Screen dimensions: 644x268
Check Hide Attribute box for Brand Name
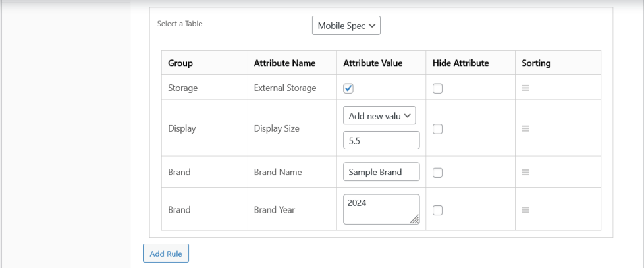click(437, 173)
